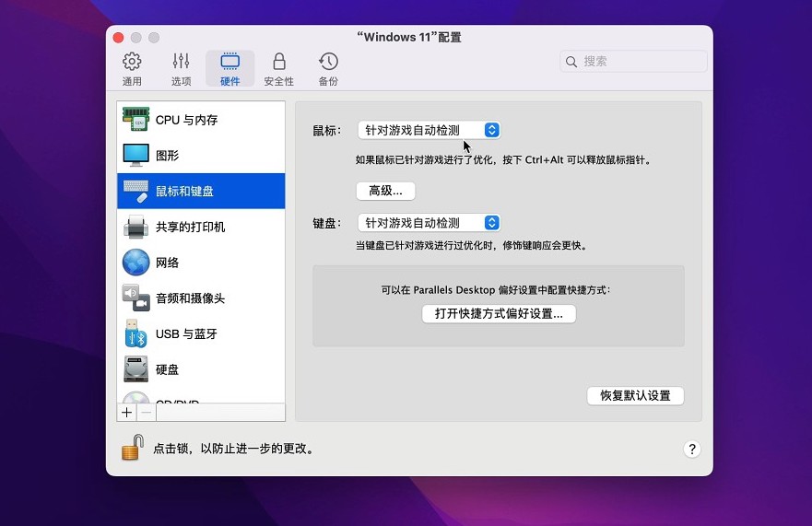The width and height of the screenshot is (812, 526).
Task: Click the 恢复默认设置 restore defaults button
Action: pos(635,396)
